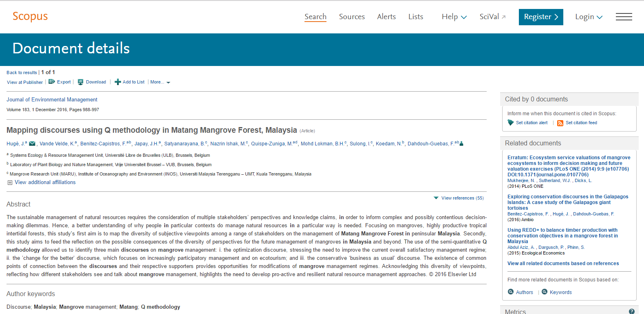
Task: Open SciVal link
Action: point(489,17)
